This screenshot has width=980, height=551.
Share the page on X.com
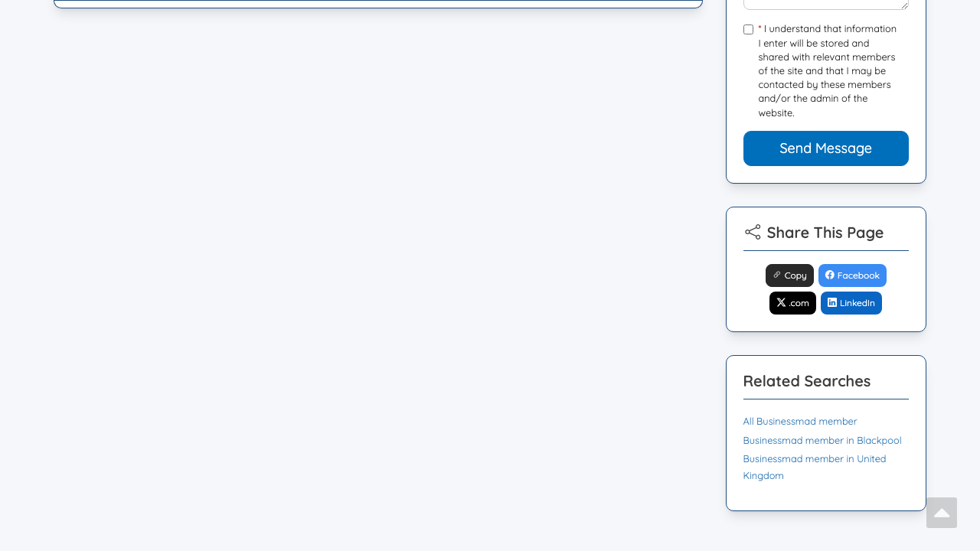tap(792, 303)
